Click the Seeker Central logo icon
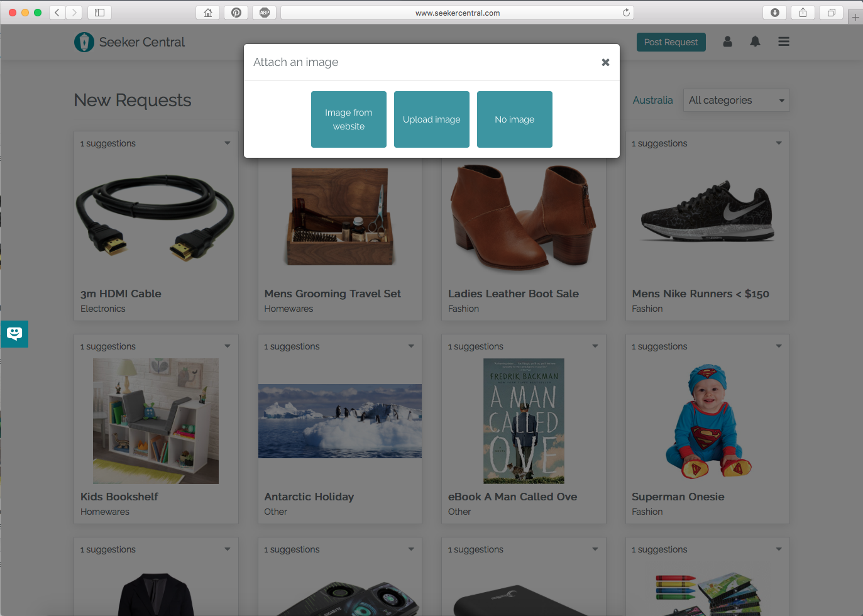 pos(84,42)
